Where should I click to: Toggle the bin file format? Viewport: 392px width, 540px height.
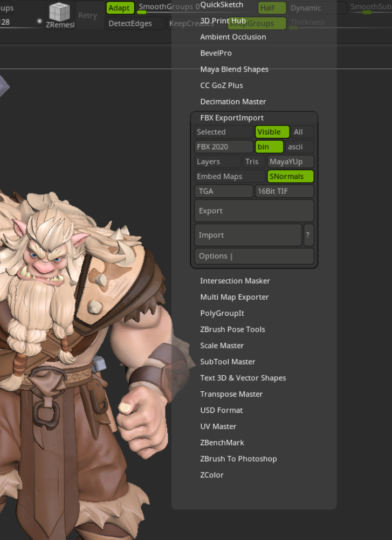pyautogui.click(x=269, y=147)
